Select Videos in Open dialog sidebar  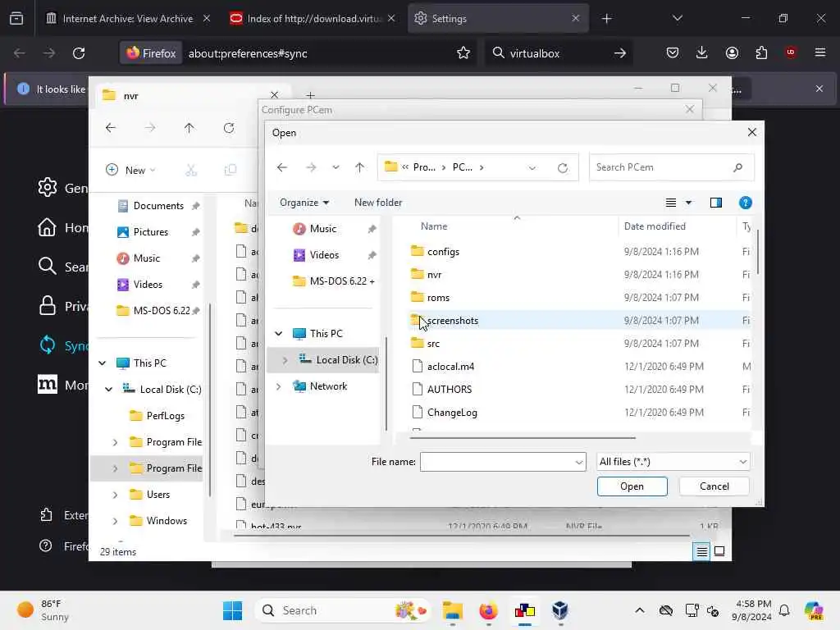tap(323, 255)
